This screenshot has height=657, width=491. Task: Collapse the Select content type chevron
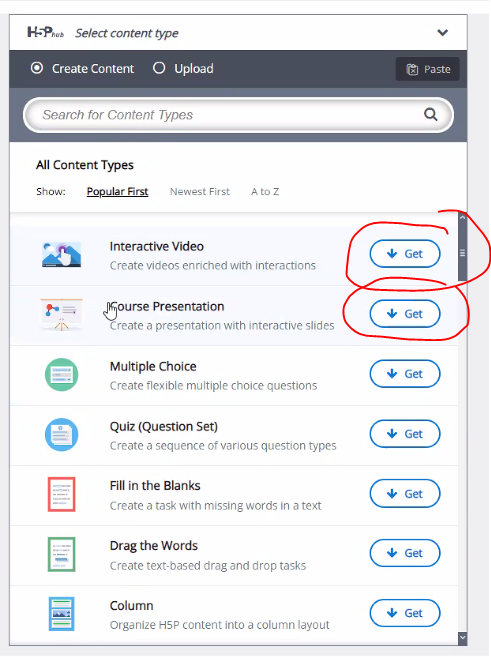pyautogui.click(x=442, y=33)
